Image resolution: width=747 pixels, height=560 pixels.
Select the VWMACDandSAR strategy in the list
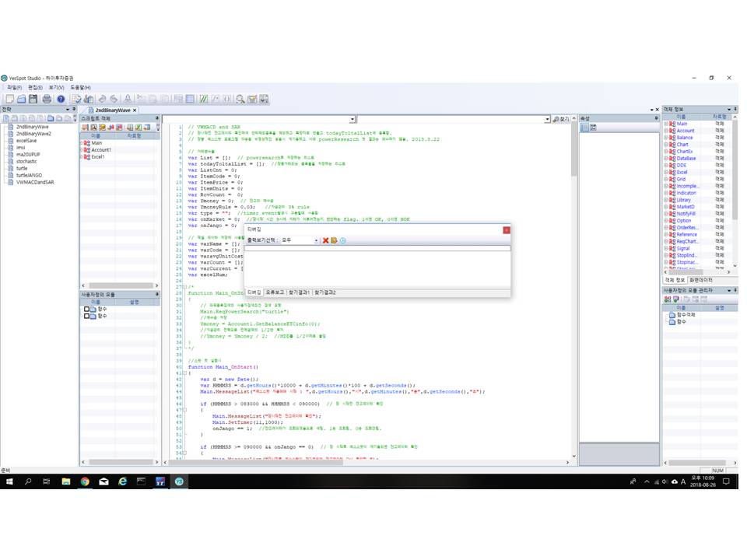pyautogui.click(x=34, y=181)
